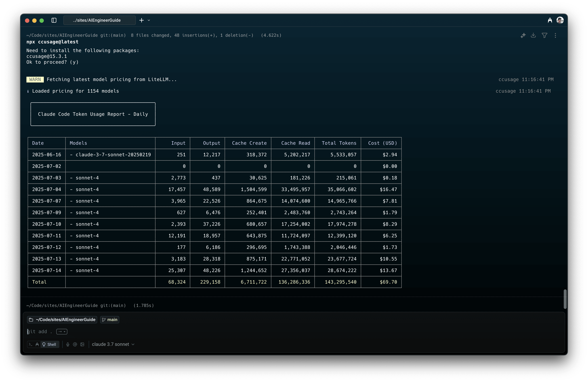The height and width of the screenshot is (382, 588).
Task: Attach context with the @ icon
Action: (x=75, y=344)
